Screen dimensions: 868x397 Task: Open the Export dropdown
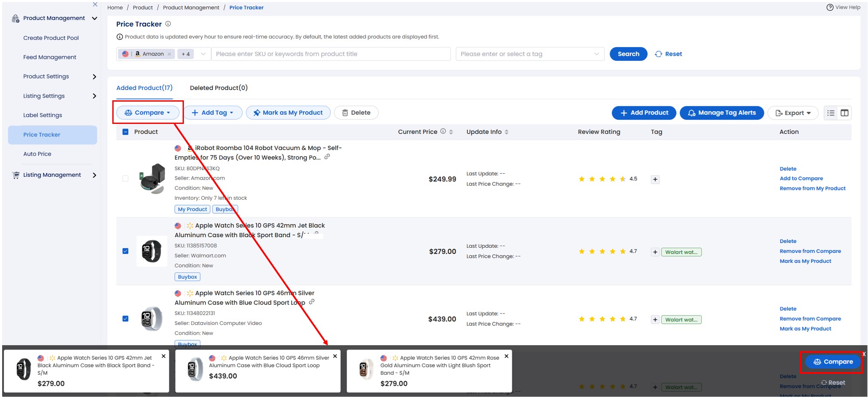pos(793,113)
